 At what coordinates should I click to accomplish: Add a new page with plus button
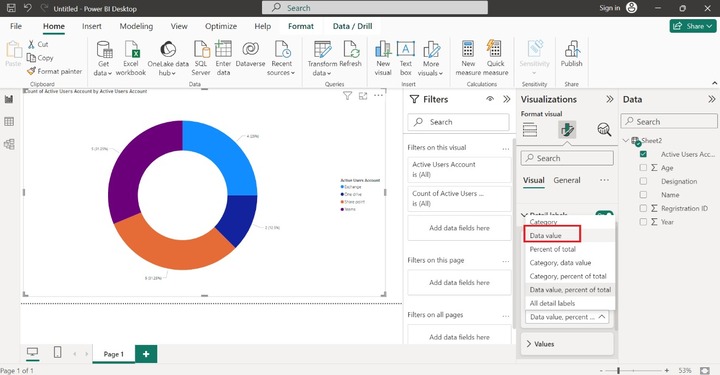[146, 354]
